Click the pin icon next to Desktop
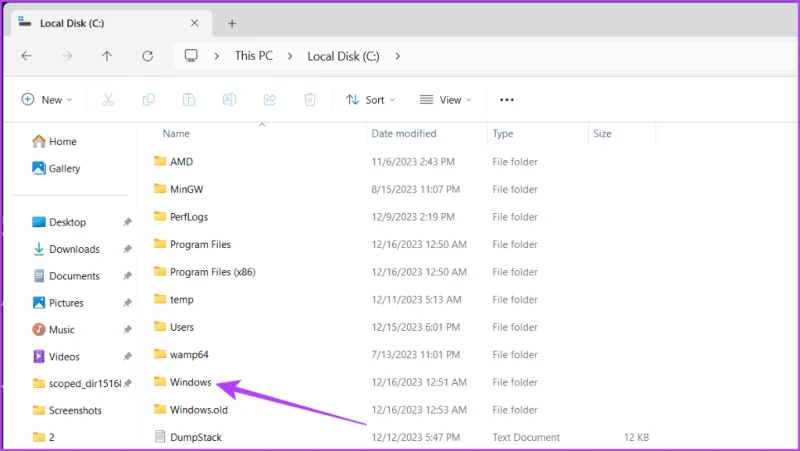 click(128, 222)
